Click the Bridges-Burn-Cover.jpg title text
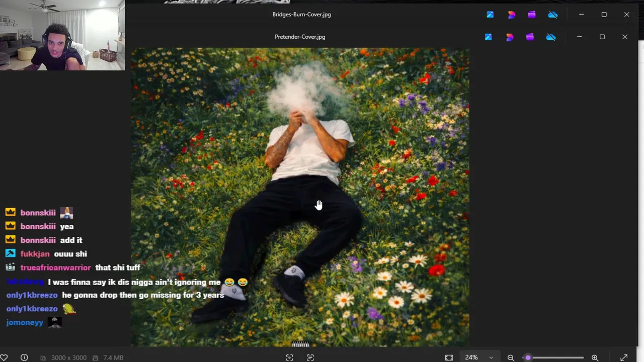This screenshot has height=362, width=644. pos(301,15)
